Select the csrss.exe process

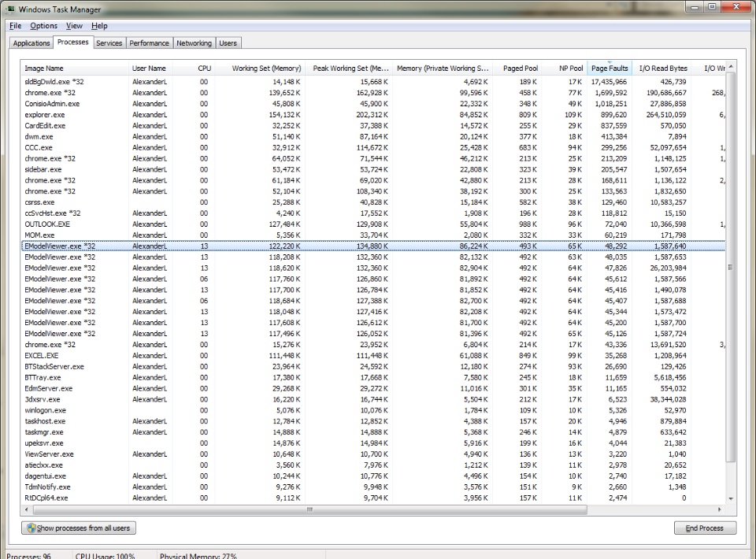373,202
